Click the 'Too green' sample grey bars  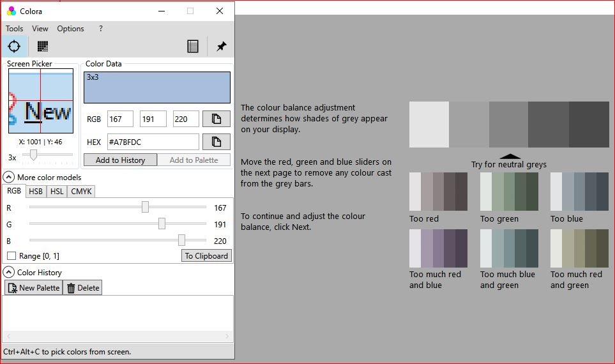pos(509,192)
